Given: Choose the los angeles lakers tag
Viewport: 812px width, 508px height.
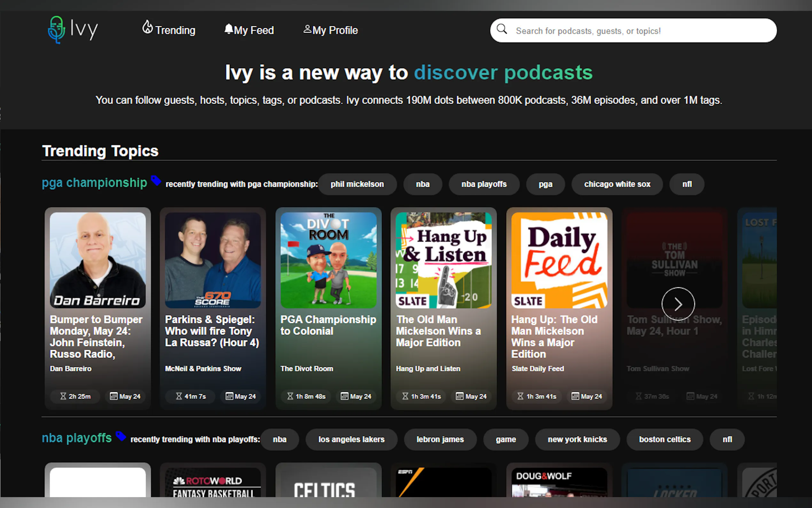Looking at the screenshot, I should tap(351, 439).
